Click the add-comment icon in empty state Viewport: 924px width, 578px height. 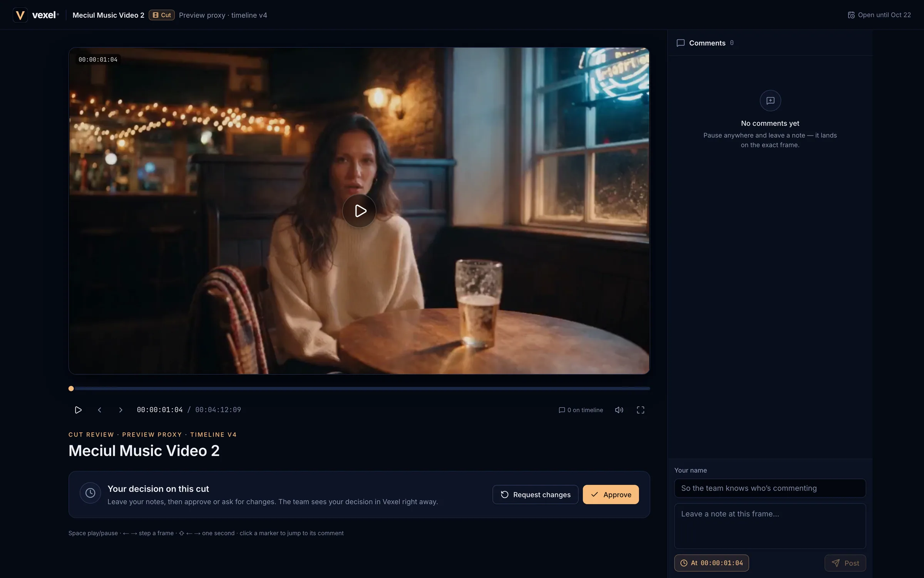coord(770,101)
